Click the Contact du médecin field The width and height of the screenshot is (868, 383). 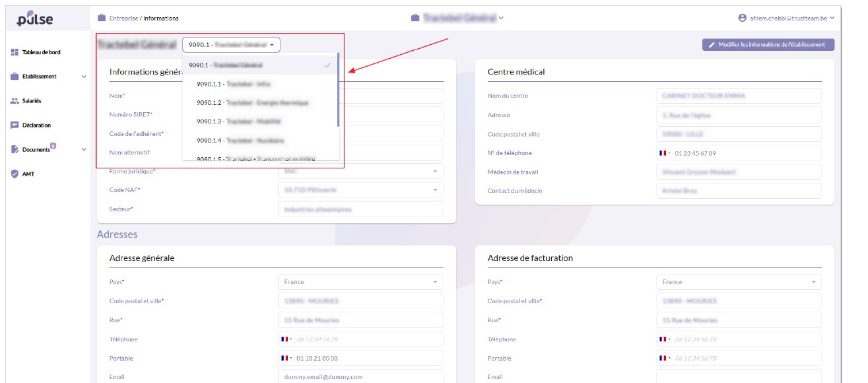pos(739,191)
